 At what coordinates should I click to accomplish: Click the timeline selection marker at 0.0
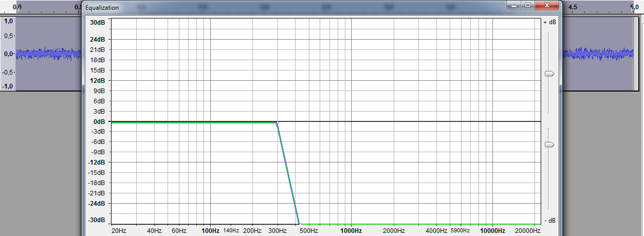click(17, 10)
